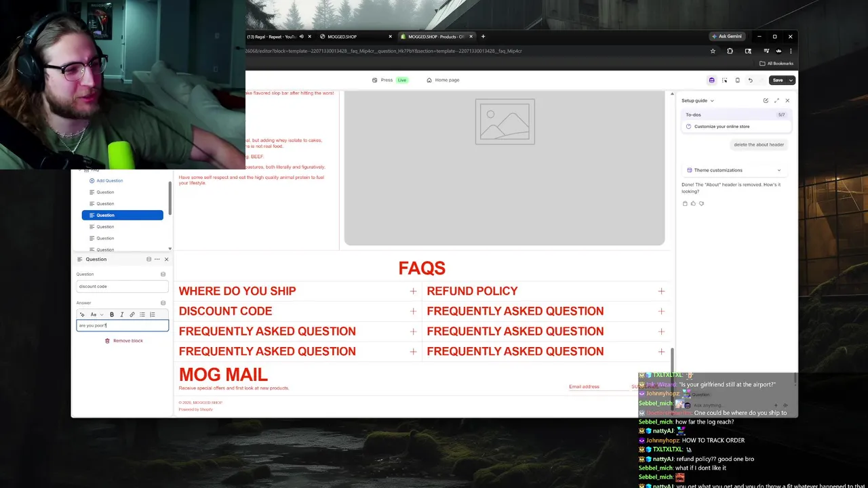Click Remove block
This screenshot has height=488, width=868.
[x=123, y=341]
